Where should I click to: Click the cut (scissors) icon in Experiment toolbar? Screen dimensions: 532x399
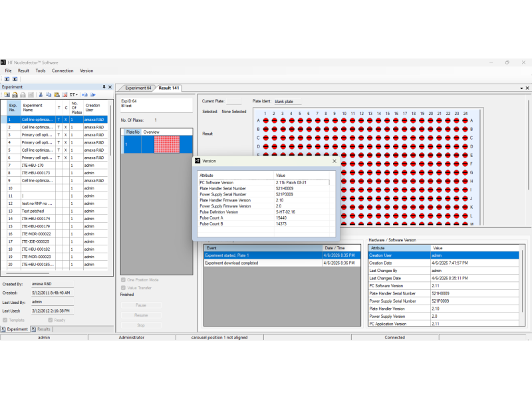[x=41, y=94]
